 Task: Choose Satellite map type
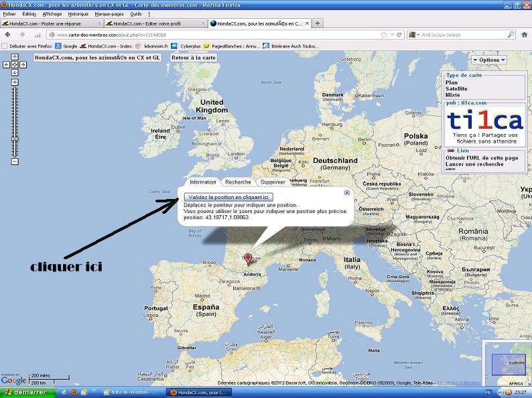(x=456, y=88)
